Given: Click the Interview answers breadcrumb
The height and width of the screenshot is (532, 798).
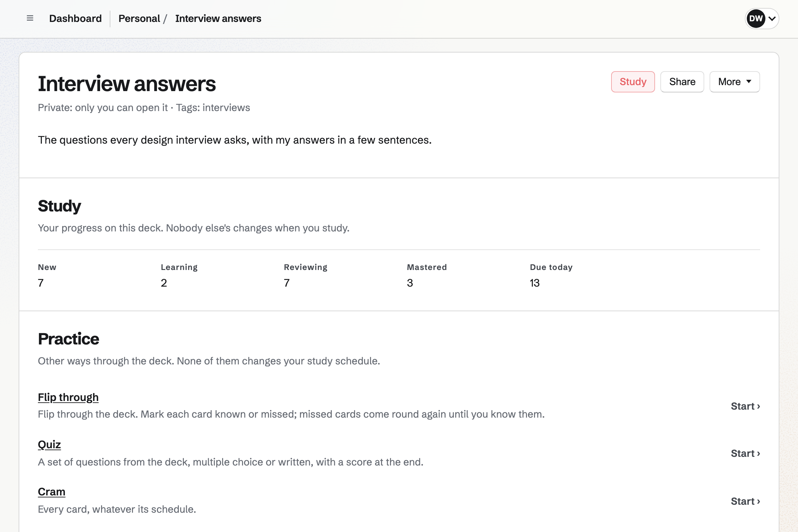Looking at the screenshot, I should [218, 18].
